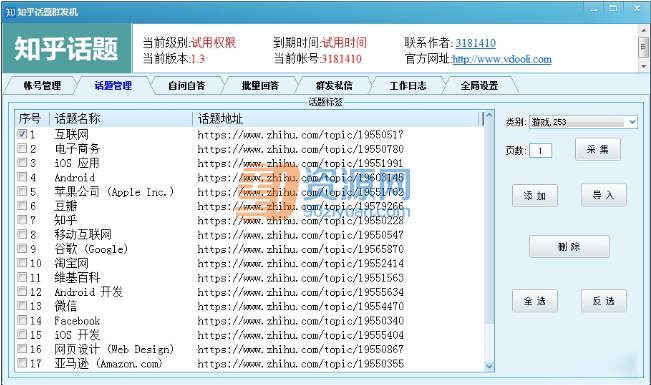Viewport: 651px width, 385px height.
Task: Enable the checkbox for row 4 Android
Action: point(22,177)
